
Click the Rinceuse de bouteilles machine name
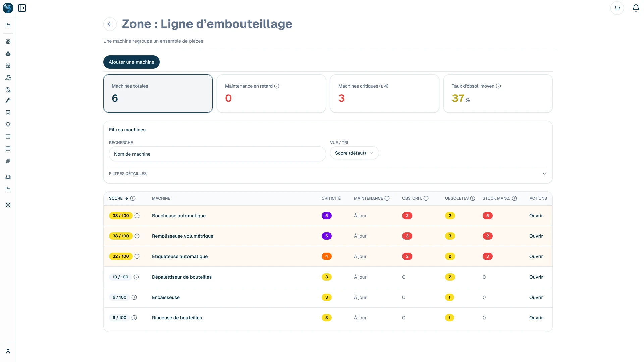click(177, 318)
